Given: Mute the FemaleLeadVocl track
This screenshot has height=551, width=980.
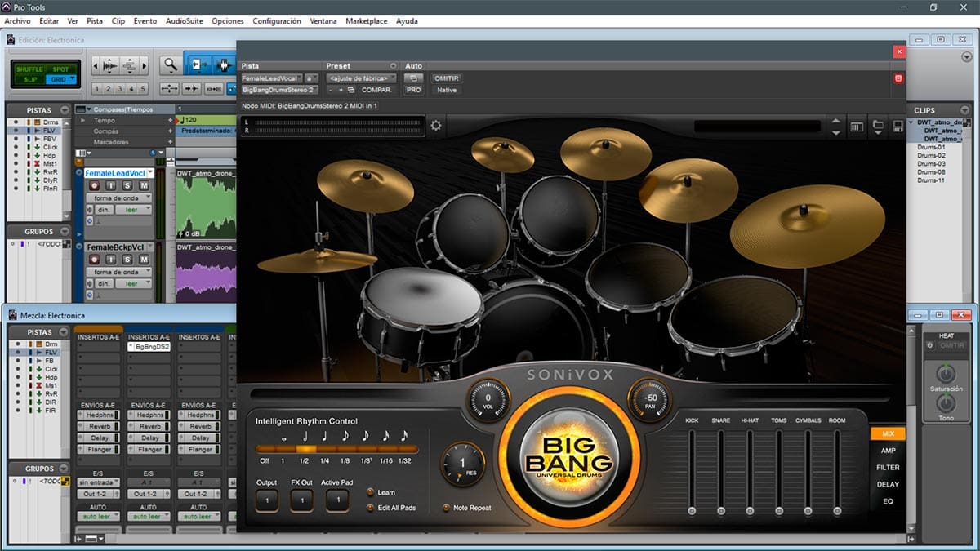Looking at the screenshot, I should pyautogui.click(x=144, y=185).
